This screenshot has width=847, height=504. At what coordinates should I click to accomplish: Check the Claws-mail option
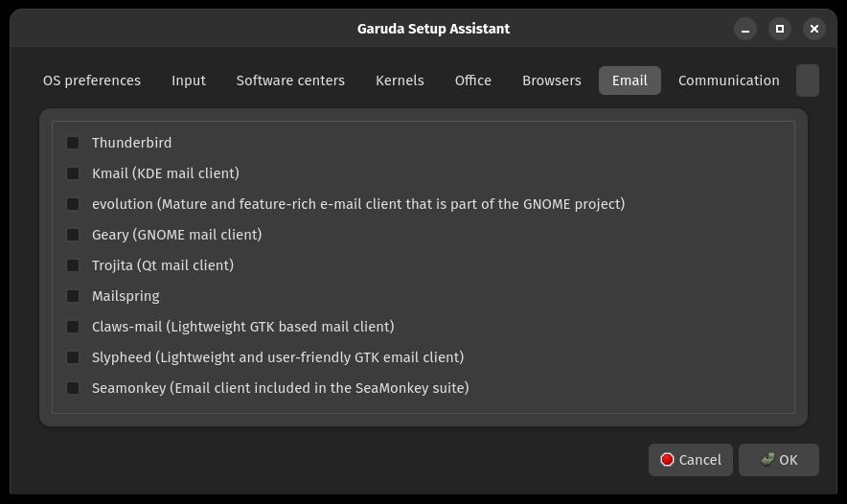[x=73, y=327]
